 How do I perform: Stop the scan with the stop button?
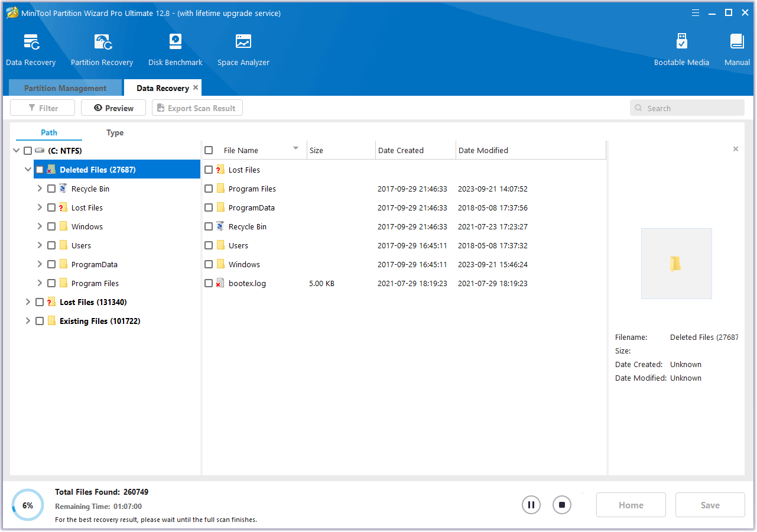pos(562,505)
